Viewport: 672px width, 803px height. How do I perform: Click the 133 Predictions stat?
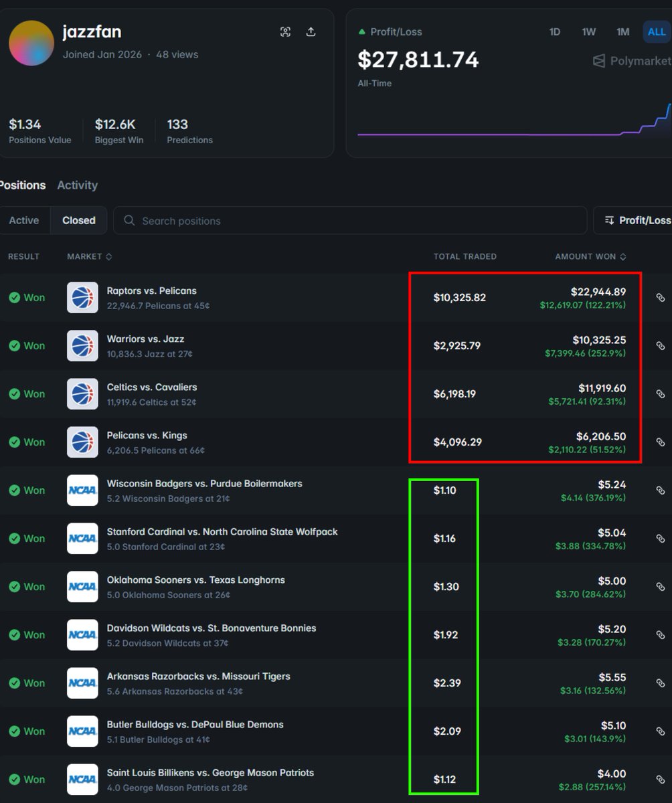pos(190,130)
